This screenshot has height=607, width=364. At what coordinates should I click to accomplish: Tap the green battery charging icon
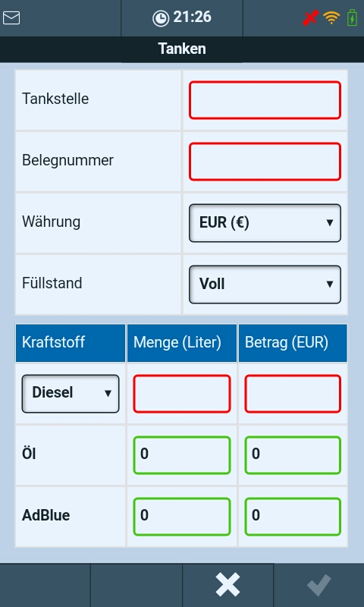coord(352,17)
